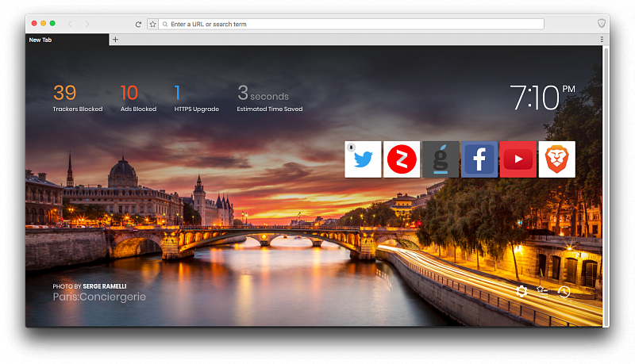Click the Paris:Conciergerie photo title

pyautogui.click(x=99, y=297)
